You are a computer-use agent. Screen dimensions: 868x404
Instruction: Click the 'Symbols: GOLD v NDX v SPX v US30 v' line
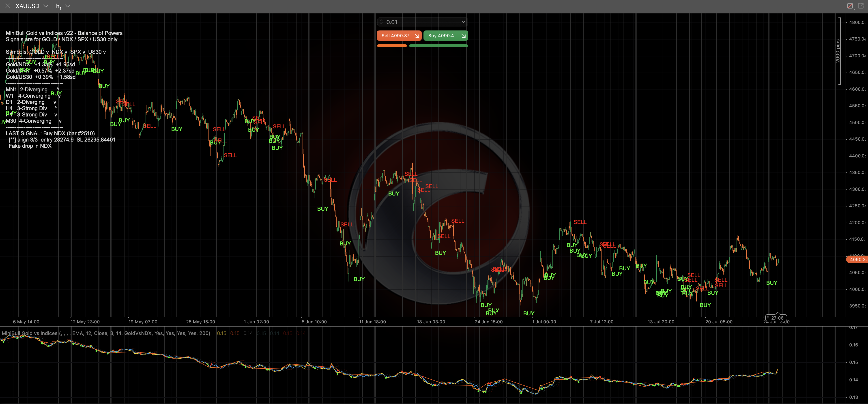56,52
